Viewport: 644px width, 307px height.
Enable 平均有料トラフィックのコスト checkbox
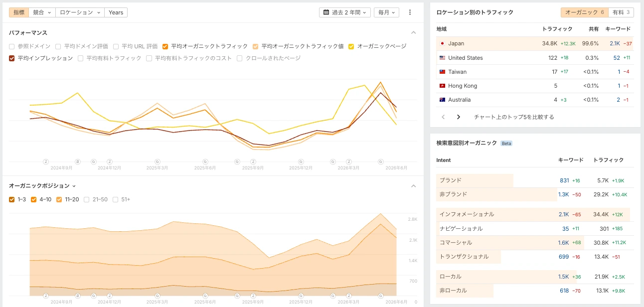click(149, 58)
